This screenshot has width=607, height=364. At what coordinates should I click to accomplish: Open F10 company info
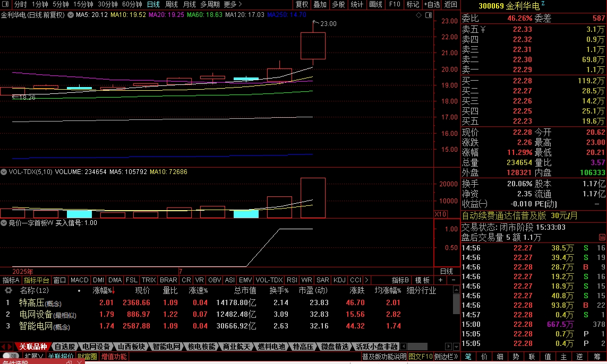[395, 4]
